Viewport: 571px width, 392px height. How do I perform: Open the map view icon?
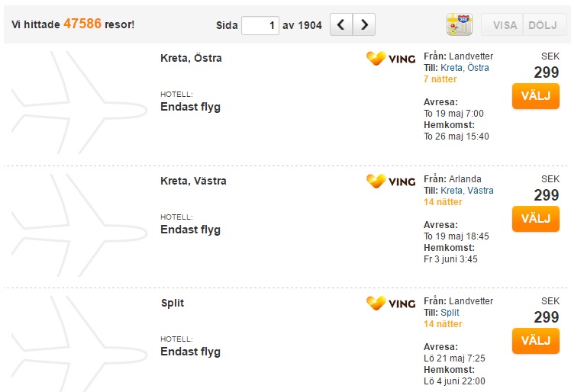tap(460, 24)
